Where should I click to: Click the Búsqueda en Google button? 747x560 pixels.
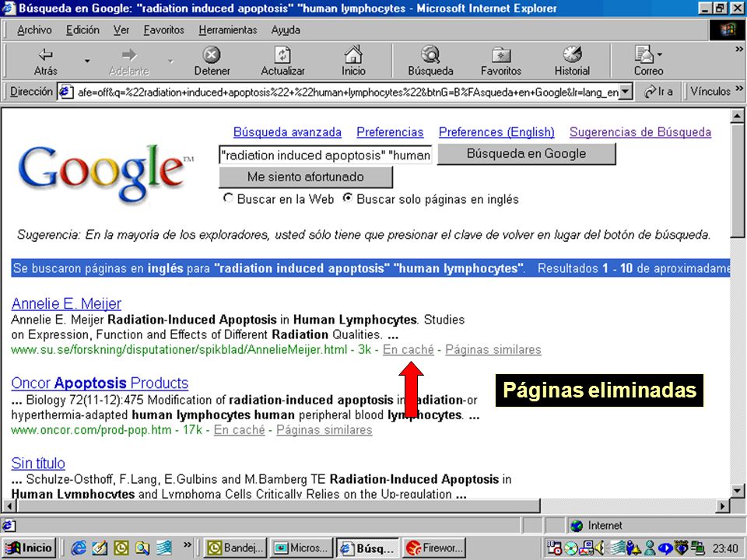point(527,154)
